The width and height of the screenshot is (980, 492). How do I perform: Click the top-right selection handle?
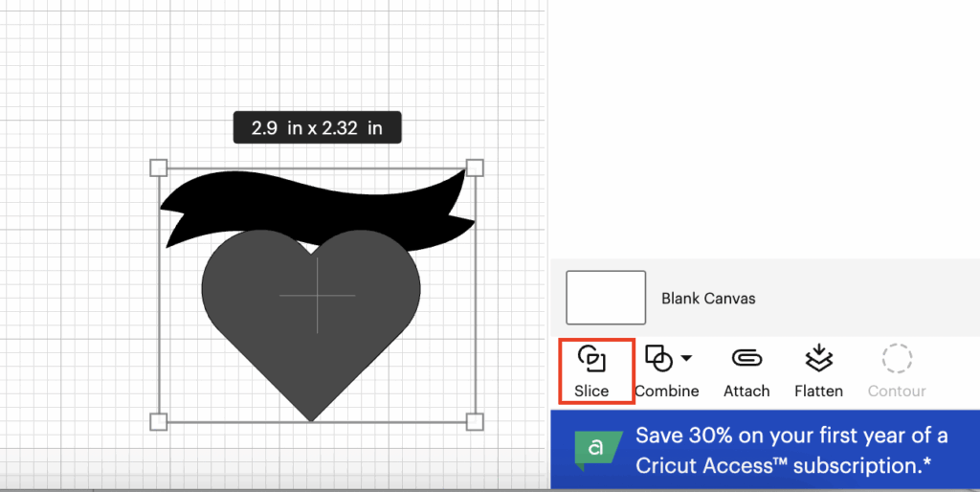pyautogui.click(x=475, y=168)
